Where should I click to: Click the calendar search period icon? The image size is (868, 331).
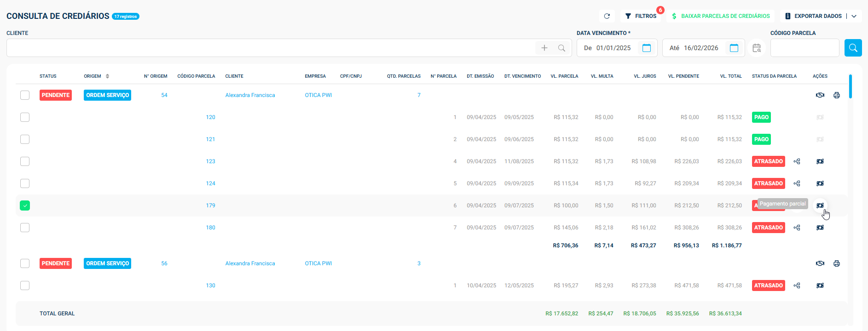click(x=756, y=48)
